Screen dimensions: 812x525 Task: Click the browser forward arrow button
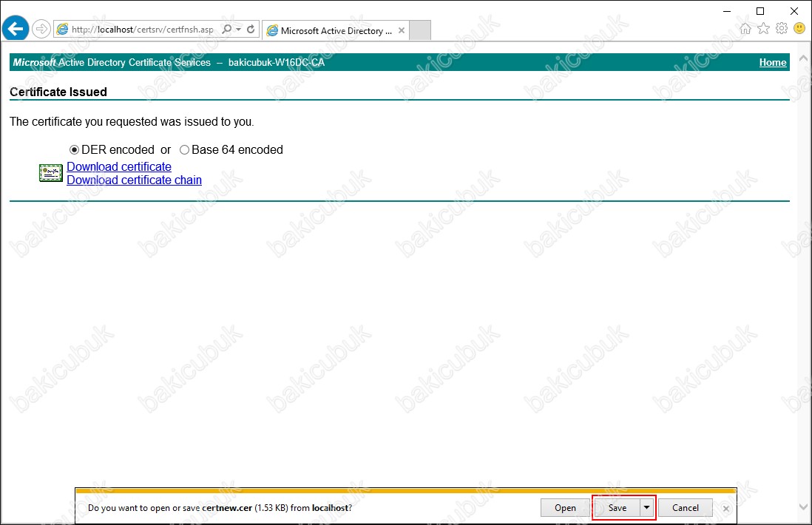[41, 29]
